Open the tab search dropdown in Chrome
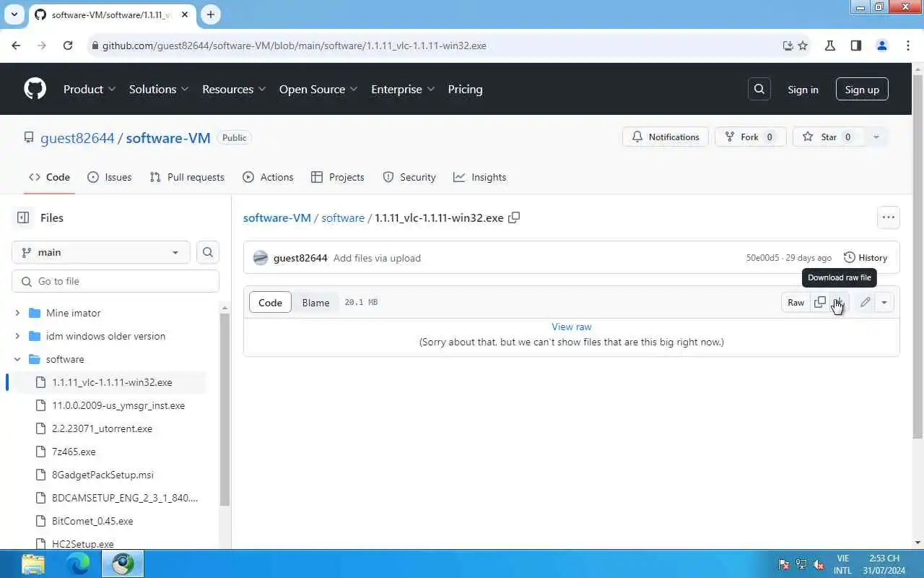Viewport: 924px width, 578px height. [x=14, y=14]
